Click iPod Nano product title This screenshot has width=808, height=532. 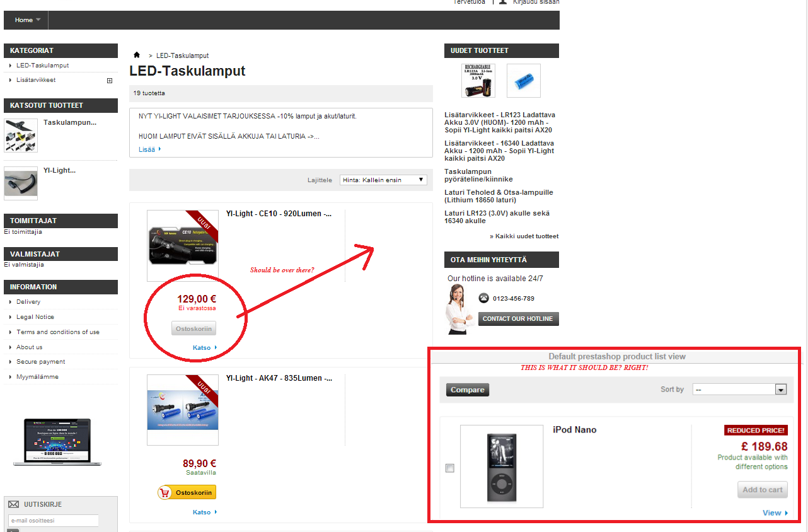coord(575,430)
